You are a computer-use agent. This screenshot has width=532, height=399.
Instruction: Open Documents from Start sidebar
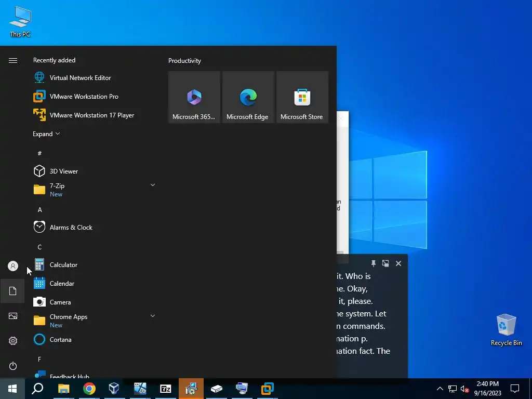click(13, 291)
